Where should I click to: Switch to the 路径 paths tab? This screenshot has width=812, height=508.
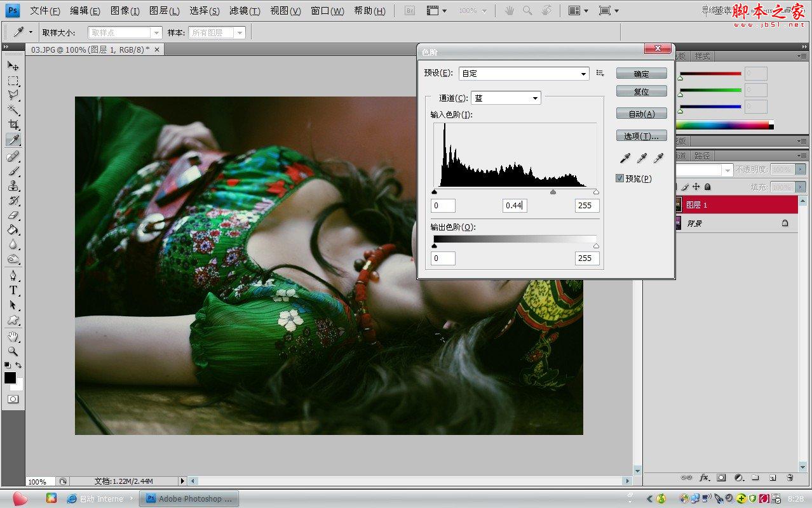[x=702, y=156]
